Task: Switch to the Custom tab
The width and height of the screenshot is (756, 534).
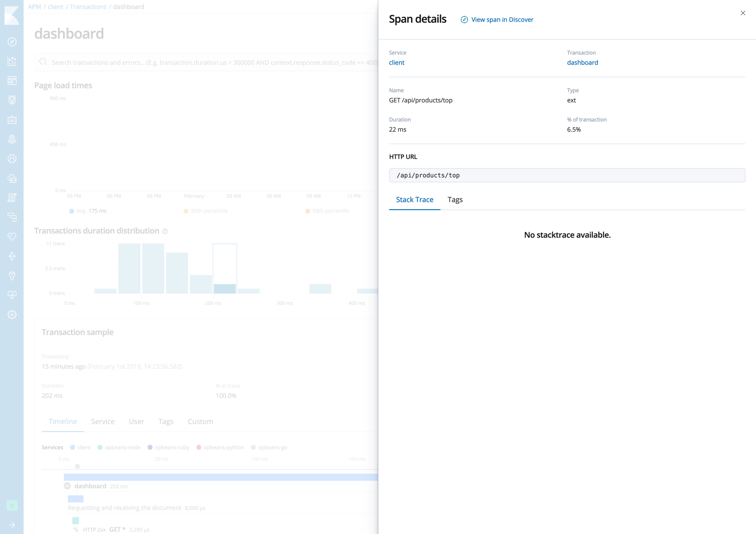Action: click(x=200, y=421)
